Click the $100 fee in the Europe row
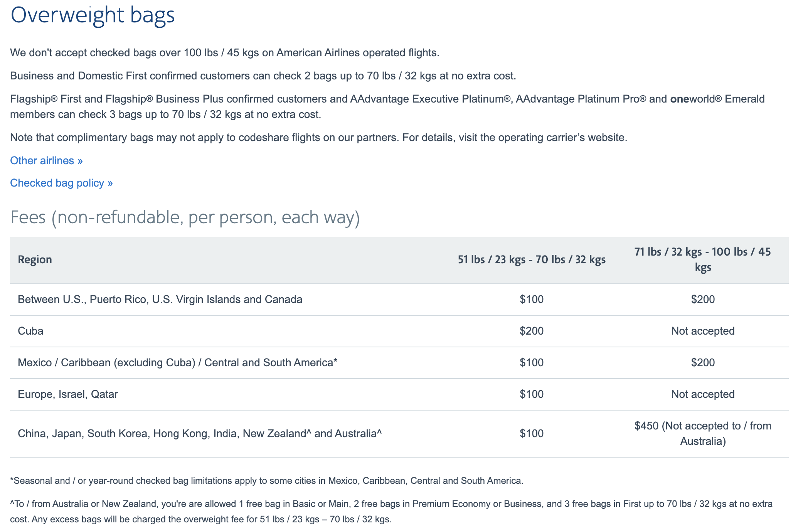Image resolution: width=798 pixels, height=532 pixels. 532,394
